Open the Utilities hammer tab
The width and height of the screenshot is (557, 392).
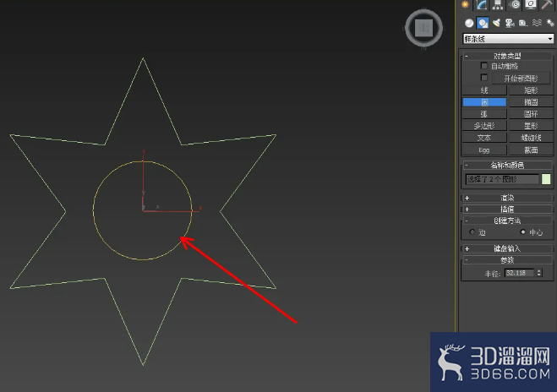(x=547, y=4)
